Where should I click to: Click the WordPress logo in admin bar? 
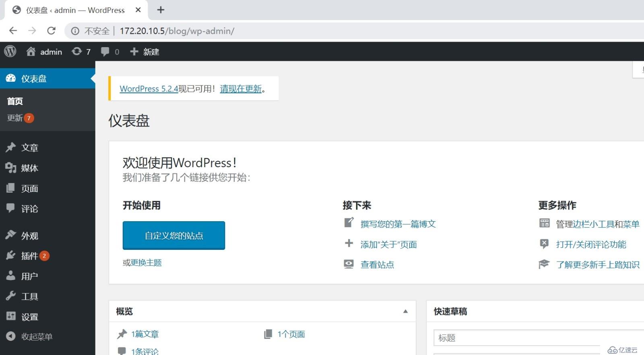(10, 51)
